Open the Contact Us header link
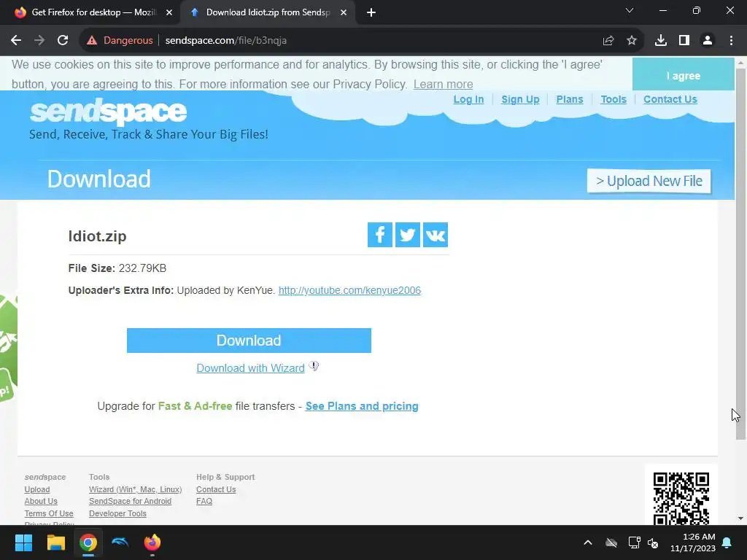 click(670, 99)
